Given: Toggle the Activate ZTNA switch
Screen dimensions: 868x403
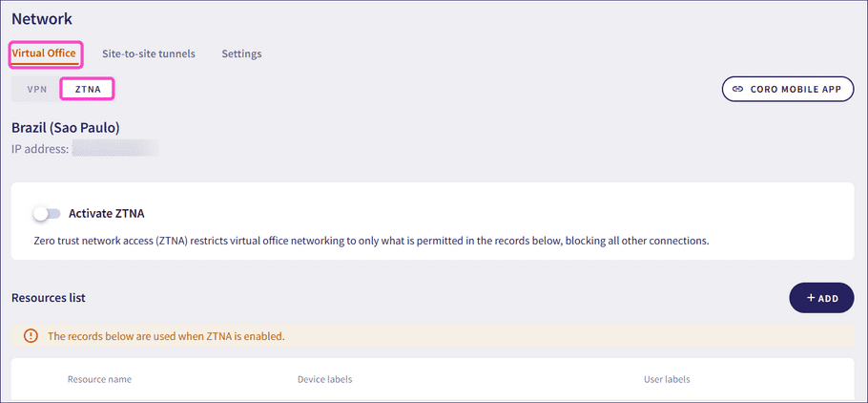Looking at the screenshot, I should click(x=46, y=214).
